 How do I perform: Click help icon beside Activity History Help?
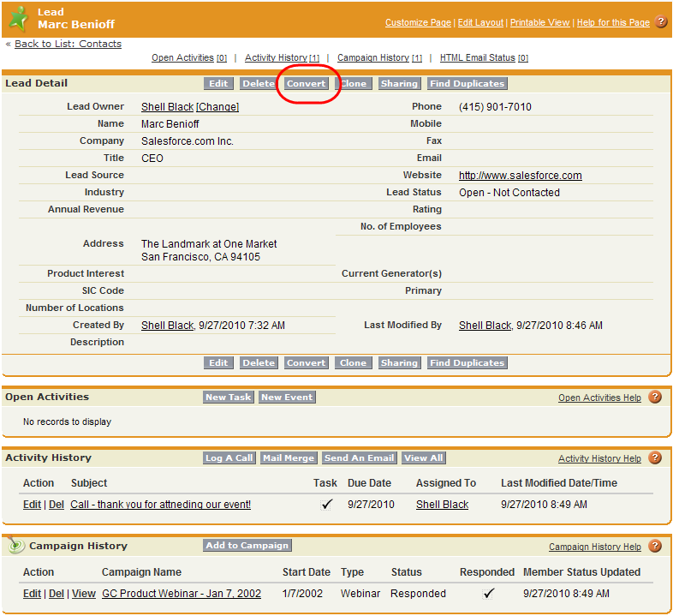click(x=655, y=458)
